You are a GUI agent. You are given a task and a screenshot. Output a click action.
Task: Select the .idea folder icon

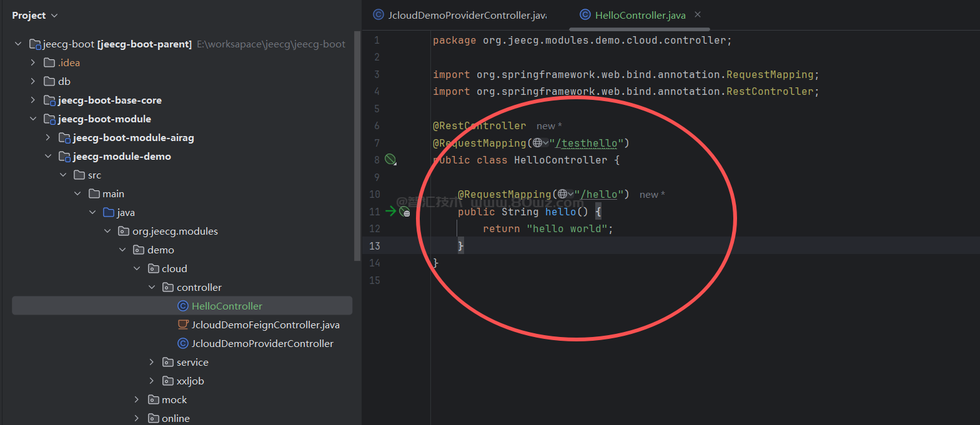pos(49,62)
